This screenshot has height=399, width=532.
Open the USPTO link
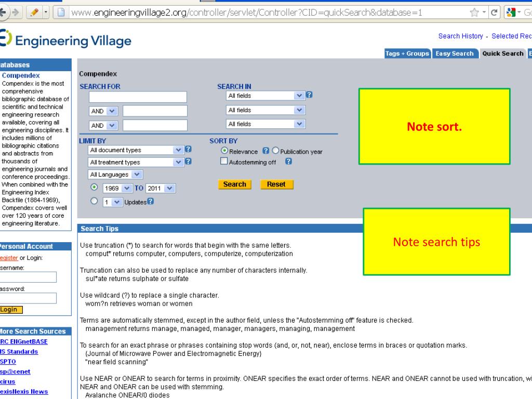point(8,362)
